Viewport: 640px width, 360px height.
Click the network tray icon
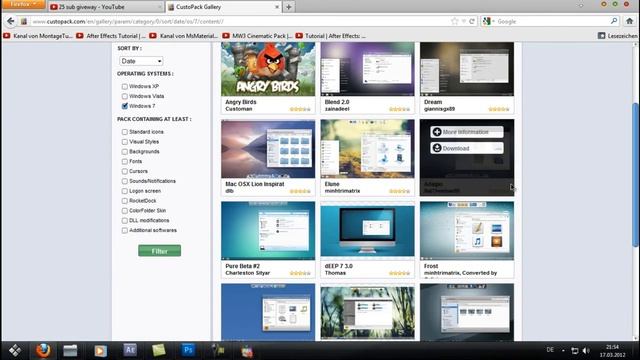pyautogui.click(x=575, y=351)
